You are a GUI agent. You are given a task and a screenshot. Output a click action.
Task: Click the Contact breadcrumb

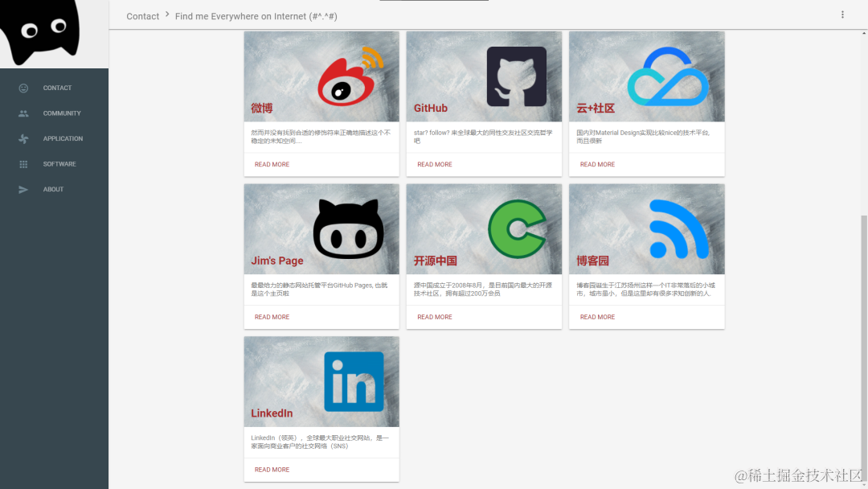coord(143,17)
